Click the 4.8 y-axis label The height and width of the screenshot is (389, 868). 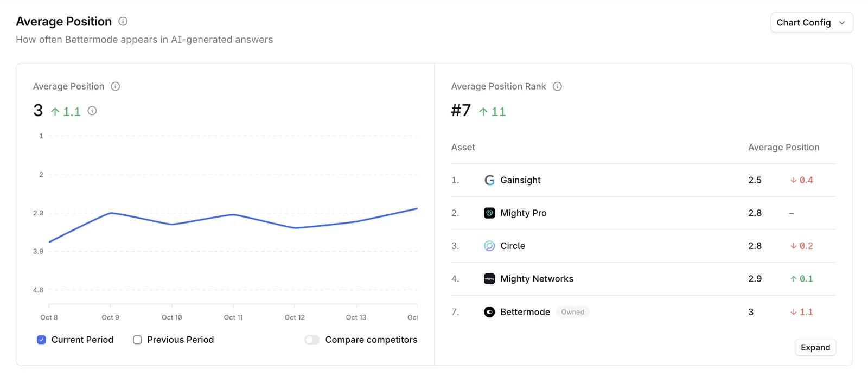click(38, 290)
